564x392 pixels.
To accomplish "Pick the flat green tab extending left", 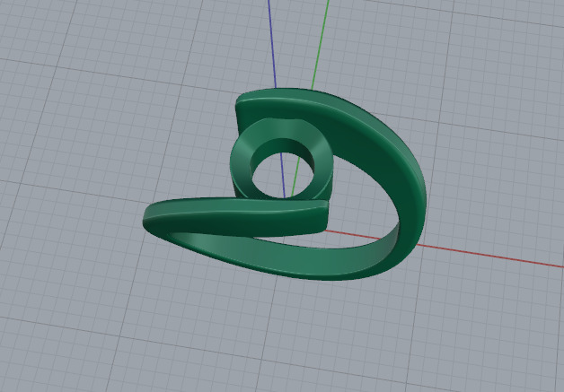I will point(234,215).
